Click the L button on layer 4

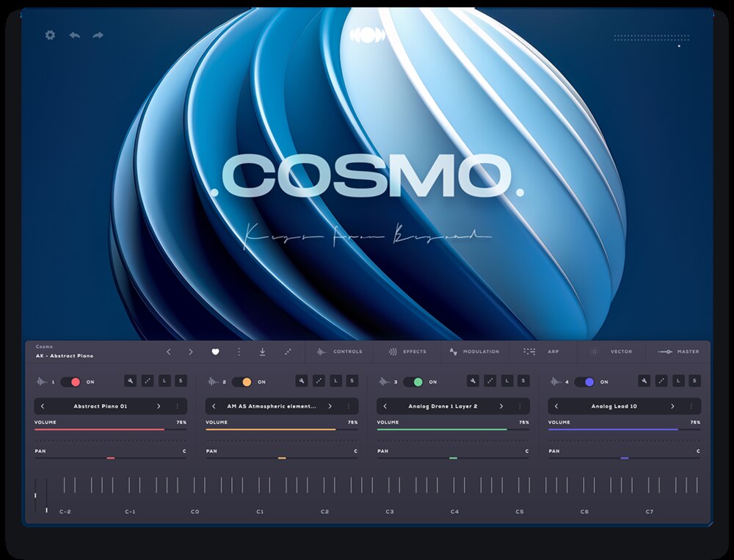678,381
